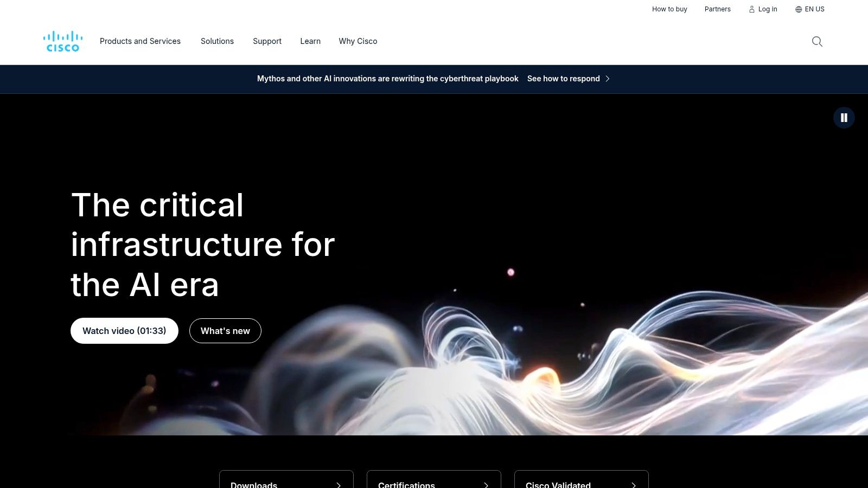The height and width of the screenshot is (488, 868).
Task: Open the Downloads card
Action: pyautogui.click(x=286, y=479)
